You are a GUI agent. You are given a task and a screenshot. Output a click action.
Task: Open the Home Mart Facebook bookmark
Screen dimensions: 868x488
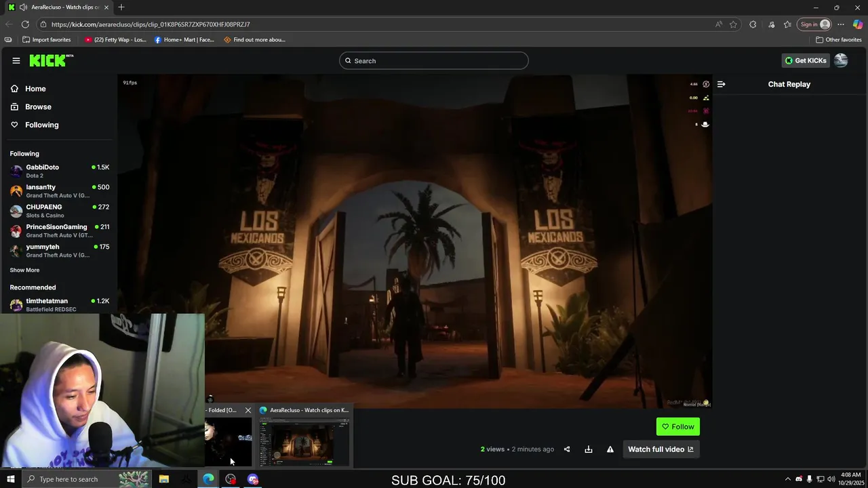pos(184,39)
